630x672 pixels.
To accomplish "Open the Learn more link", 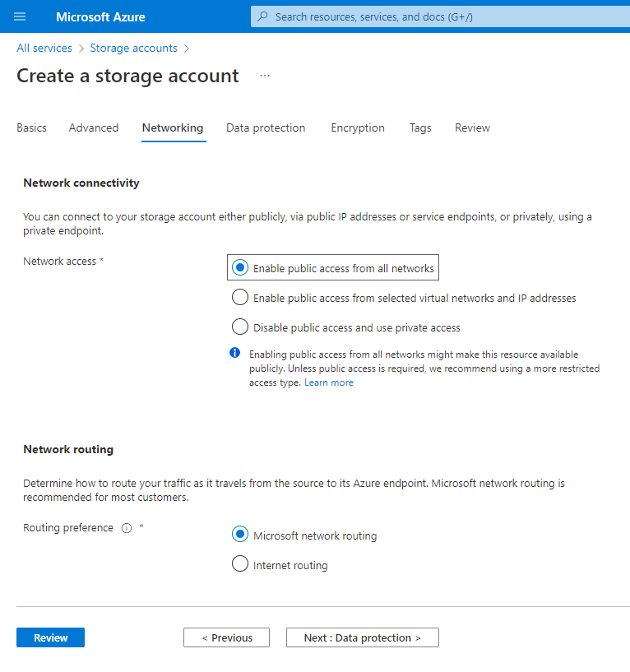I will (329, 382).
